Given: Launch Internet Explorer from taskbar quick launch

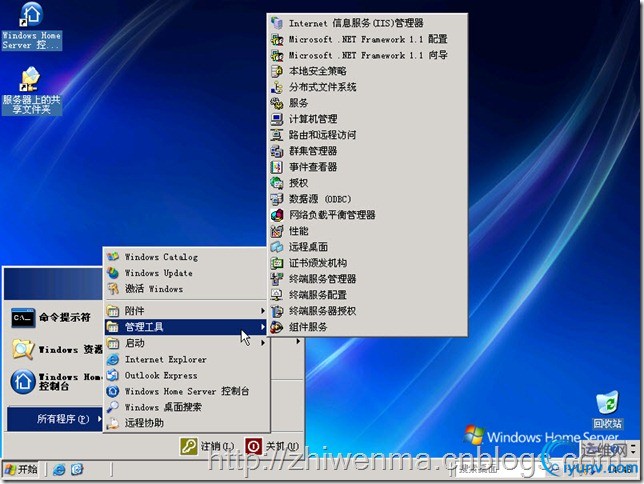Looking at the screenshot, I should tap(59, 469).
